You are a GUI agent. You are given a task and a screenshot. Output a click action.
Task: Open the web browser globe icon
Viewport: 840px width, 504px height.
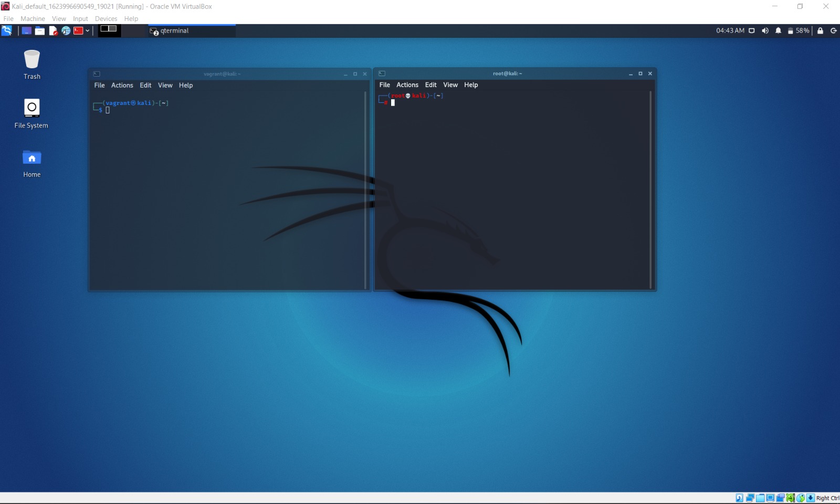tap(66, 31)
